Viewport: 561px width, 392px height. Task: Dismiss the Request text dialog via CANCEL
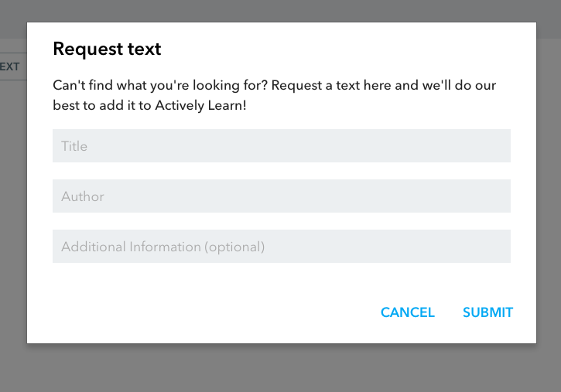(x=408, y=312)
